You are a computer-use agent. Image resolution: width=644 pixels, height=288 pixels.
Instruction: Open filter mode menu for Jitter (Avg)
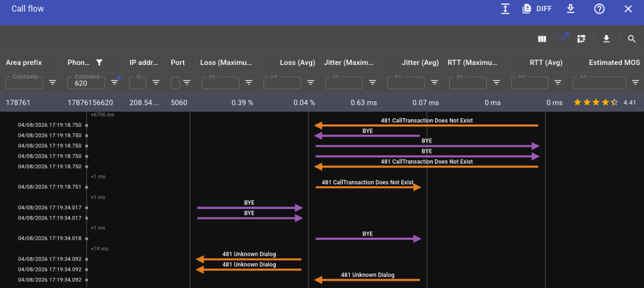pos(435,83)
